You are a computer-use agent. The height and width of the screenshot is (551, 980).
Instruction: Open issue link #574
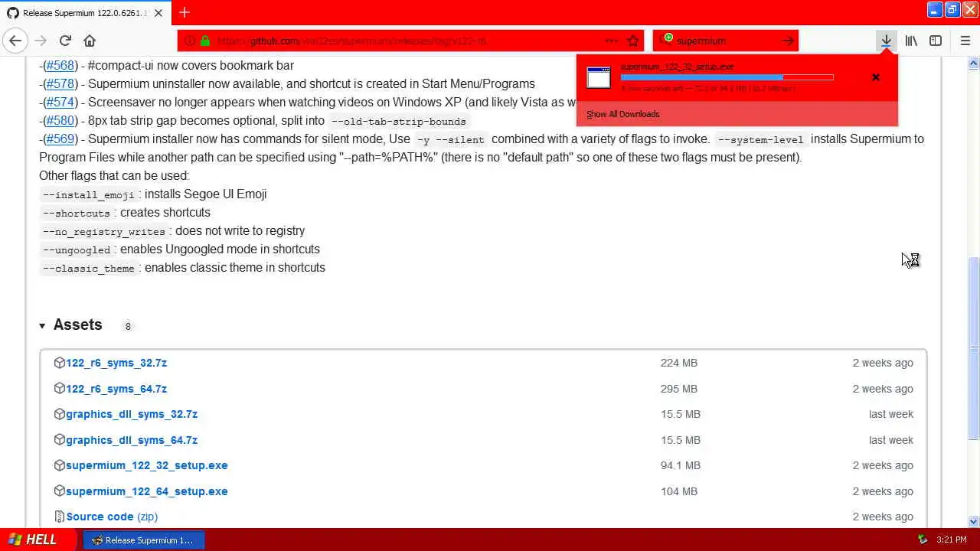(60, 102)
